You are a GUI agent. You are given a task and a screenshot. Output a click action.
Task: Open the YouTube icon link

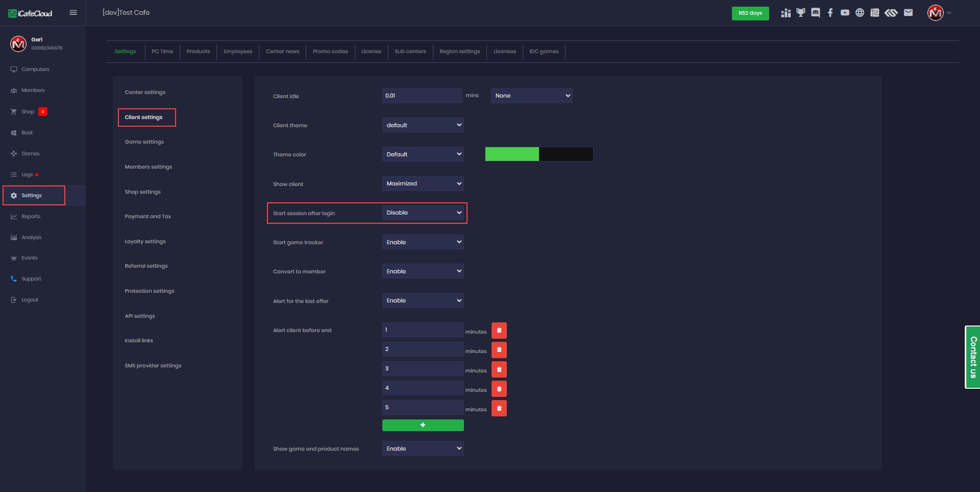tap(845, 13)
